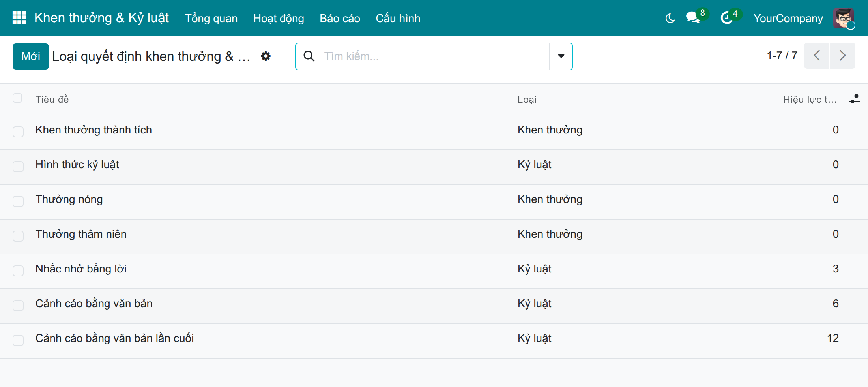868x387 pixels.
Task: Open activities with the clock icon
Action: pos(727,18)
